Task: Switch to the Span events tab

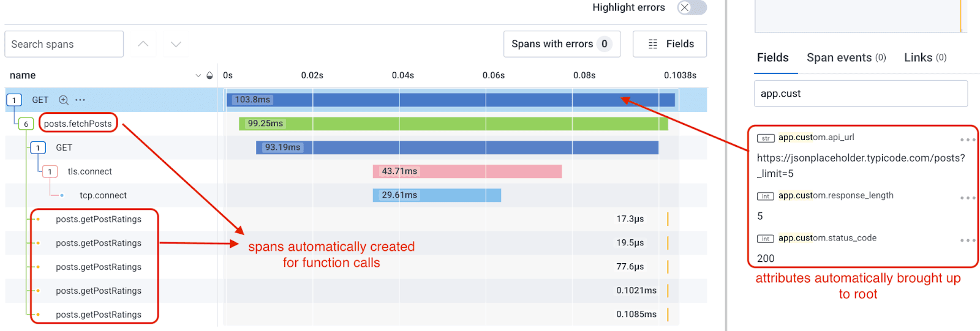Action: tap(846, 58)
